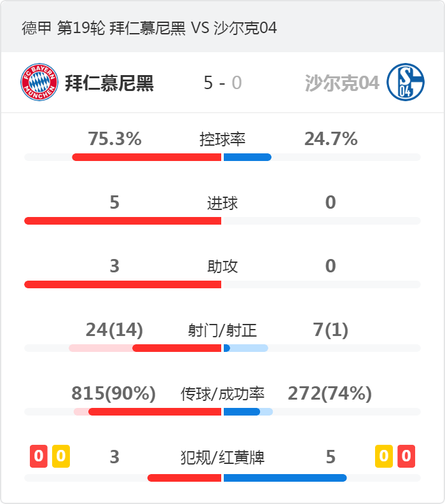Select the 7(1) Schalke shots statistic
The height and width of the screenshot is (504, 445).
tap(331, 330)
